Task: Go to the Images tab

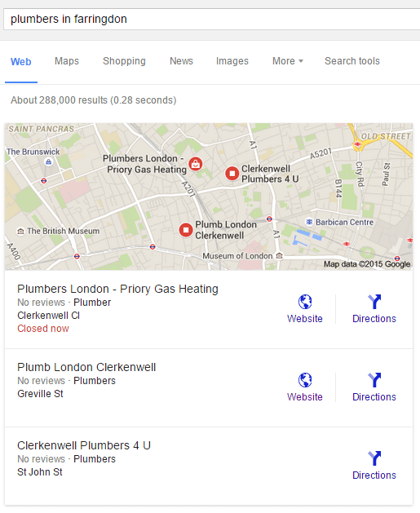Action: point(232,61)
